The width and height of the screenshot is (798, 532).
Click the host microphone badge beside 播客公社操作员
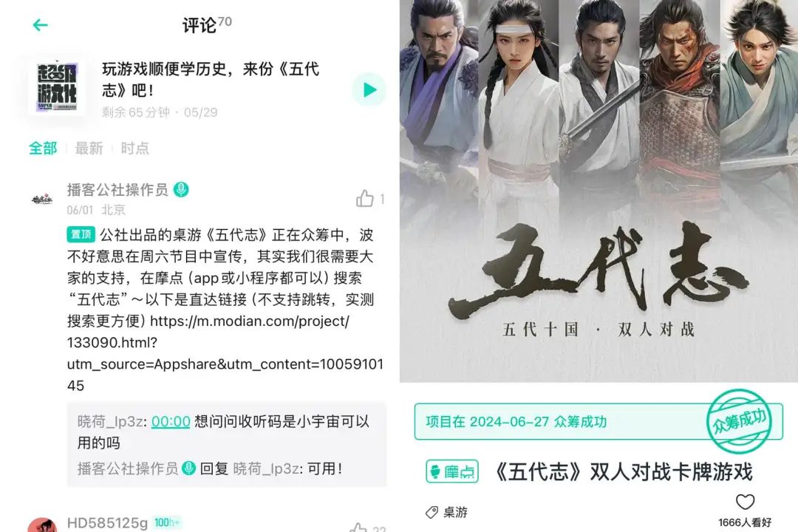tap(181, 189)
